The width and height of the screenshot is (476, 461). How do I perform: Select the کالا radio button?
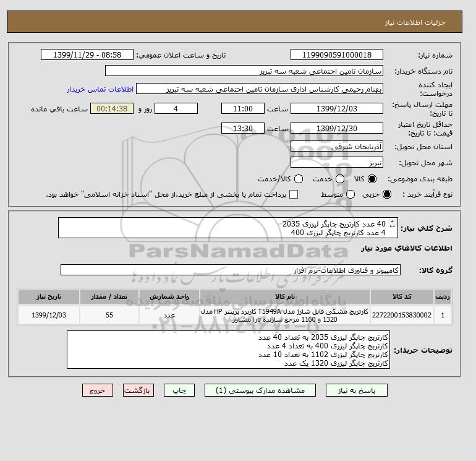click(372, 179)
